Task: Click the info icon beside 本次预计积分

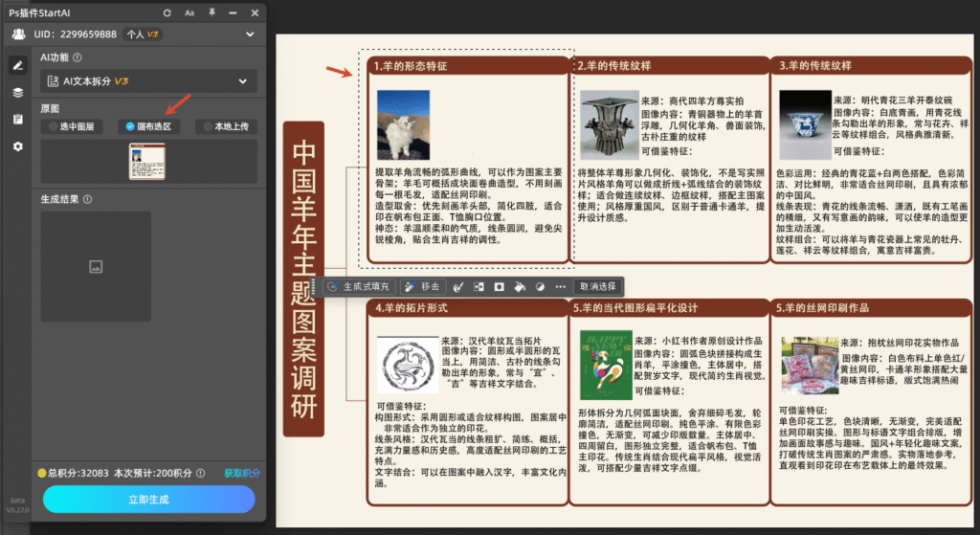Action: pyautogui.click(x=201, y=473)
